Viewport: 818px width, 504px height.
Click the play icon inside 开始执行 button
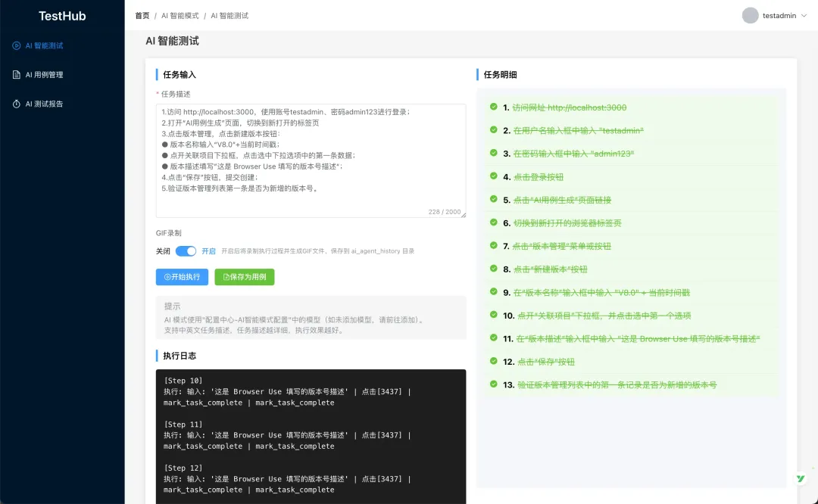tap(167, 277)
